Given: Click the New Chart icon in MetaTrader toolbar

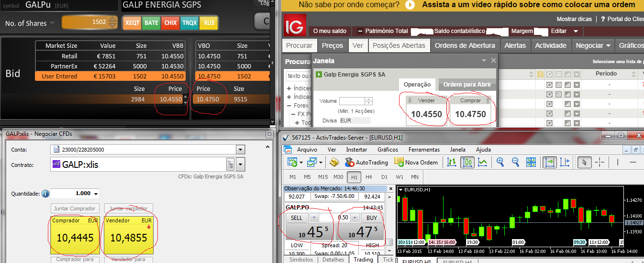Looking at the screenshot, I should pos(291,162).
